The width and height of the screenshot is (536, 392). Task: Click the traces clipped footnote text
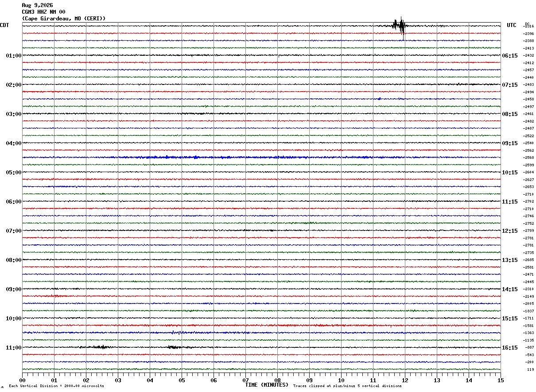click(347, 386)
